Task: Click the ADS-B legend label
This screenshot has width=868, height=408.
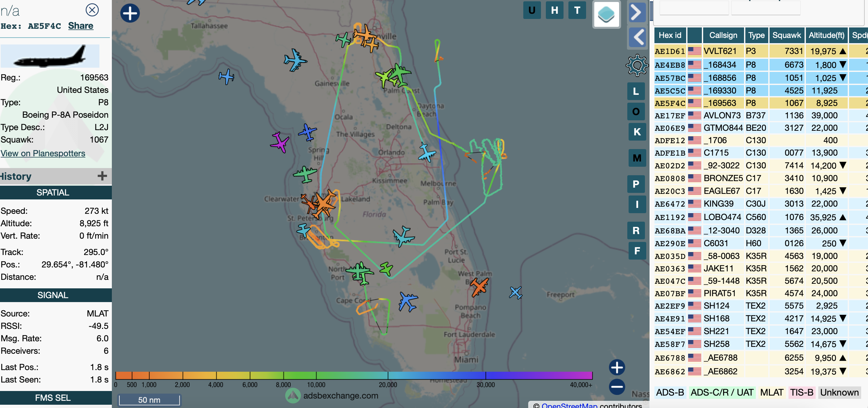Action: (x=670, y=393)
